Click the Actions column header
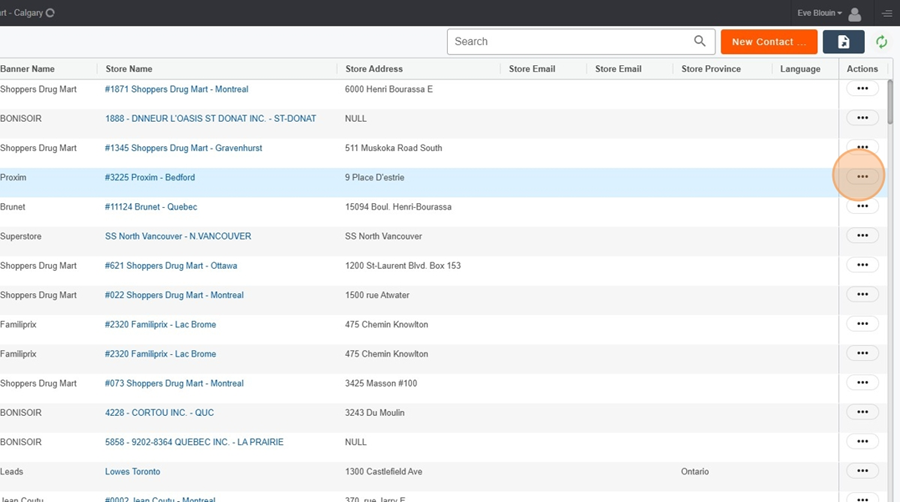 pos(862,69)
